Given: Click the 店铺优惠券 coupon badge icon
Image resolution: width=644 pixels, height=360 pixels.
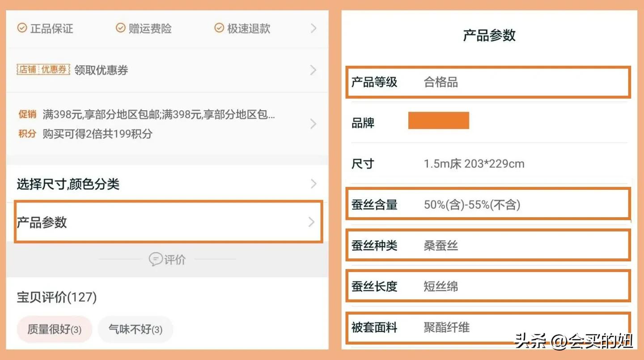Looking at the screenshot, I should 43,70.
